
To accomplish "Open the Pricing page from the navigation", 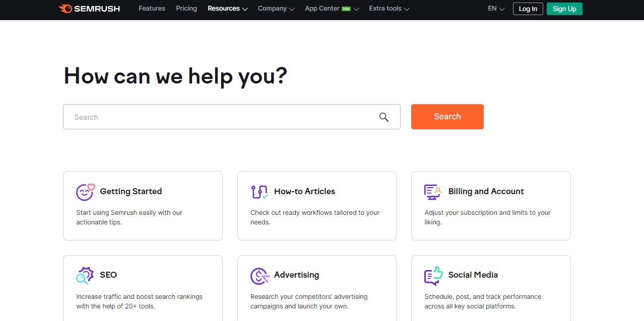I will click(186, 9).
